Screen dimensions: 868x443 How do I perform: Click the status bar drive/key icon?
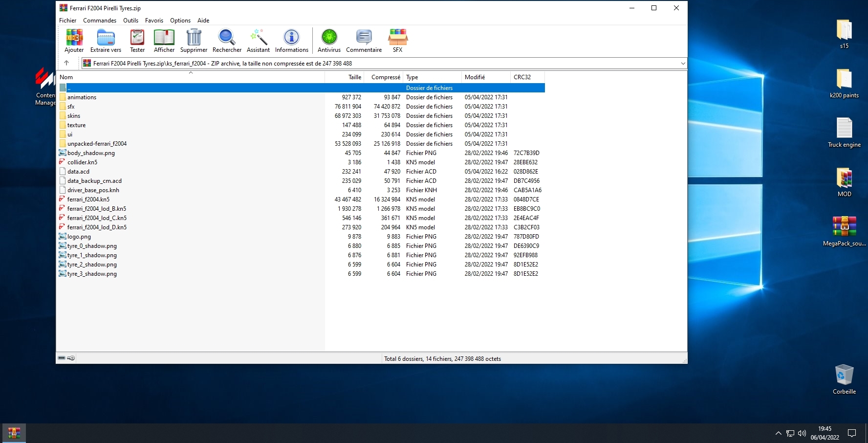(x=66, y=358)
